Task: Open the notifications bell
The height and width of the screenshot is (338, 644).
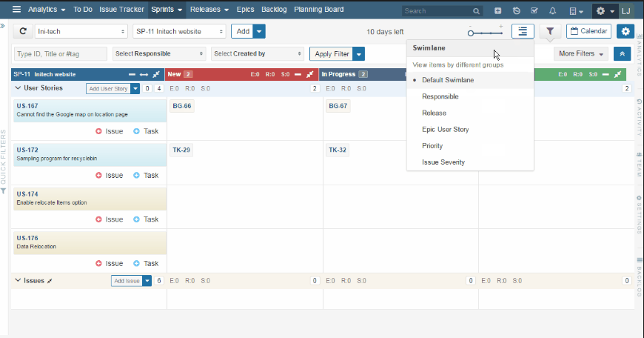Action: coord(553,10)
